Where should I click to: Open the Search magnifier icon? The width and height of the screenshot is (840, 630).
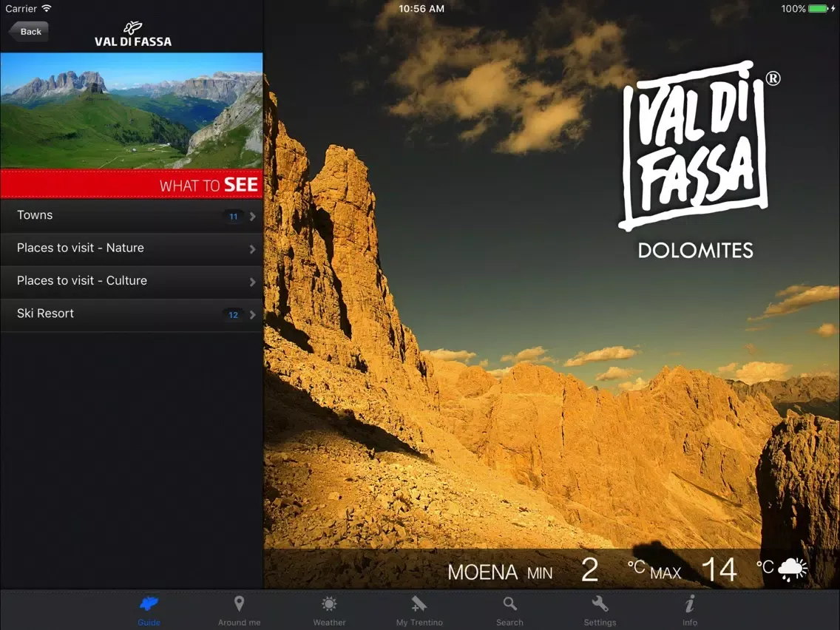pyautogui.click(x=509, y=604)
